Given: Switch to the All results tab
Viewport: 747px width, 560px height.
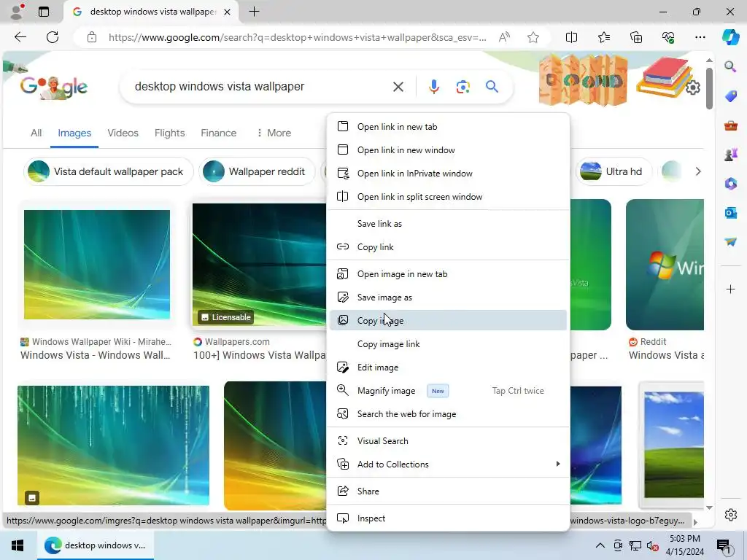Looking at the screenshot, I should click(x=36, y=133).
